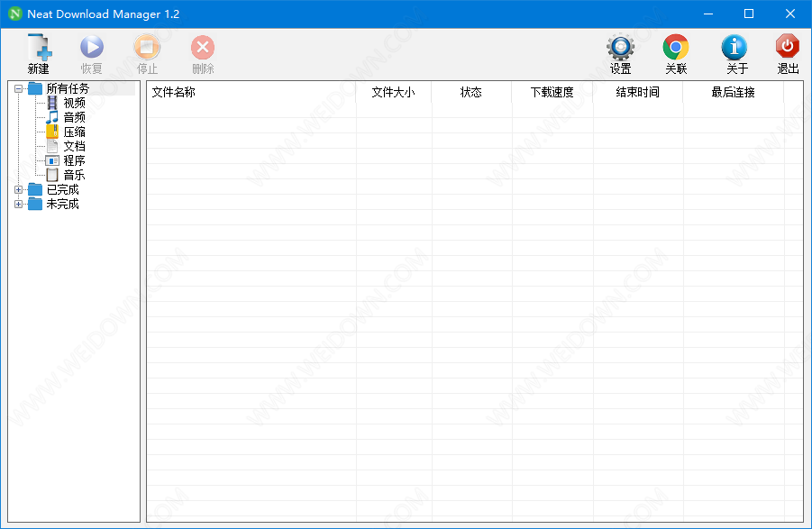This screenshot has height=529, width=812.
Task: Select the 程序 category item
Action: pyautogui.click(x=74, y=160)
